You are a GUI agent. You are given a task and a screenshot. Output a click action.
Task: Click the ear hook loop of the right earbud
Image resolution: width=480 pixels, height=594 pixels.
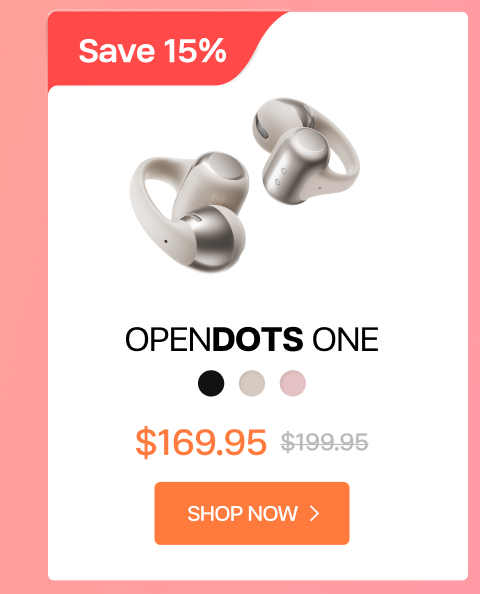(337, 148)
